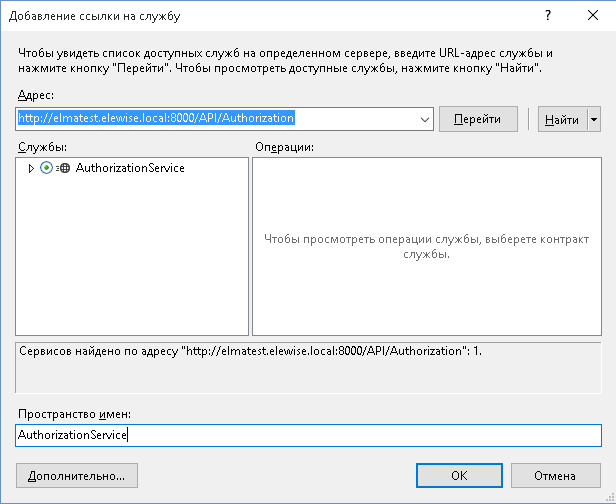Click inside the Операции panel
Screen dimensions: 616x504
[x=426, y=290]
